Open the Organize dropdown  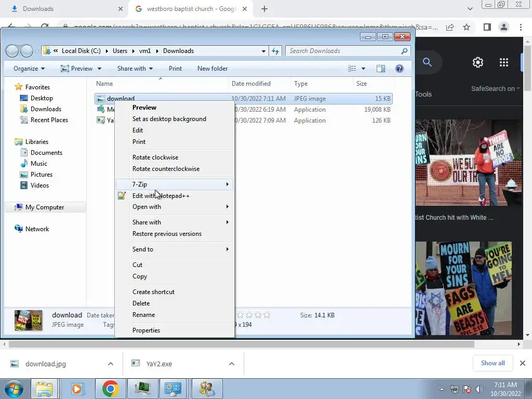[x=29, y=69]
